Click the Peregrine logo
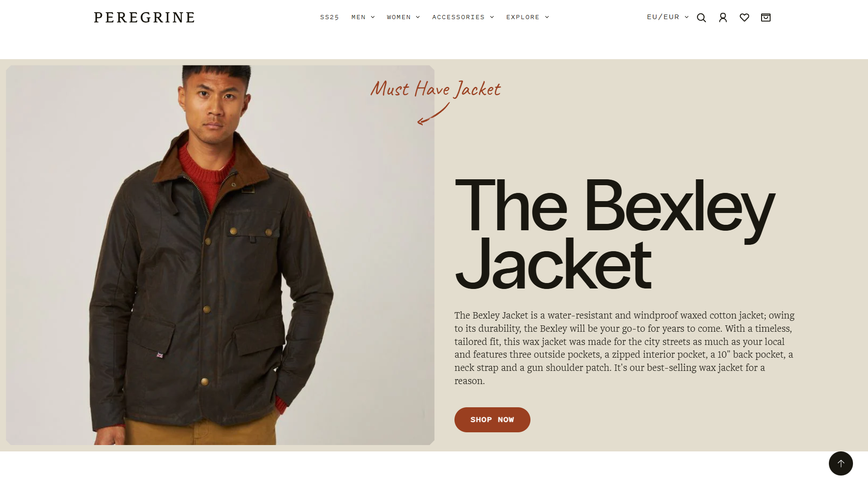The width and height of the screenshot is (868, 491). tap(144, 17)
